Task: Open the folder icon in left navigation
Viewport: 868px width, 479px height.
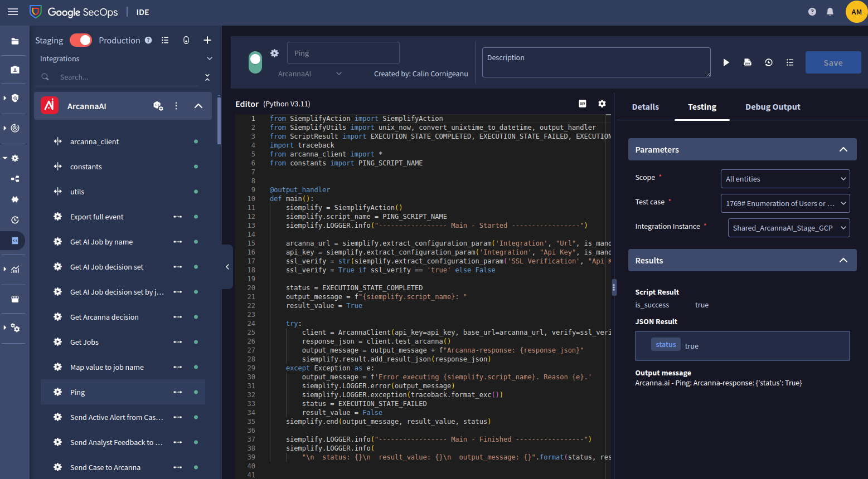Action: click(x=15, y=41)
